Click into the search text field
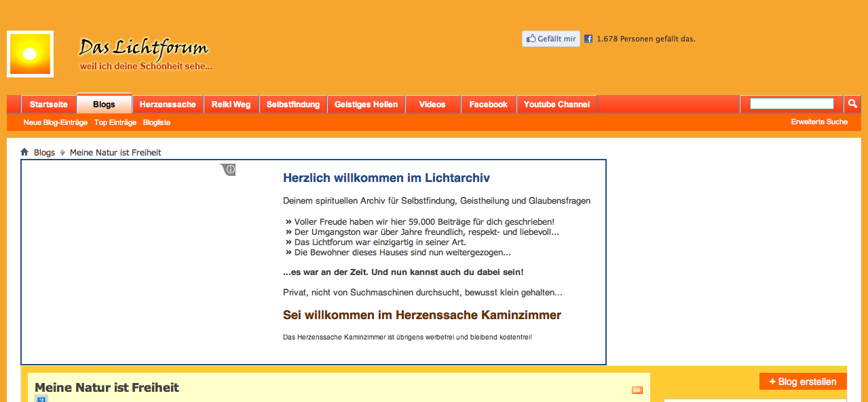This screenshot has height=402, width=868. pyautogui.click(x=791, y=104)
